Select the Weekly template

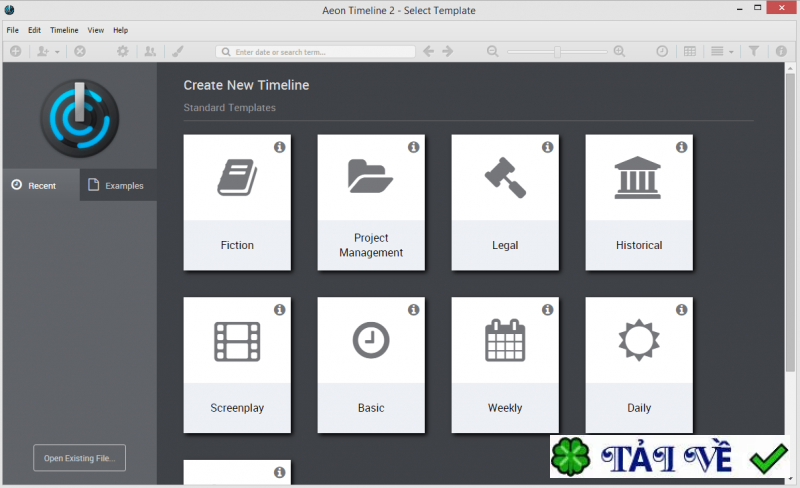click(505, 365)
